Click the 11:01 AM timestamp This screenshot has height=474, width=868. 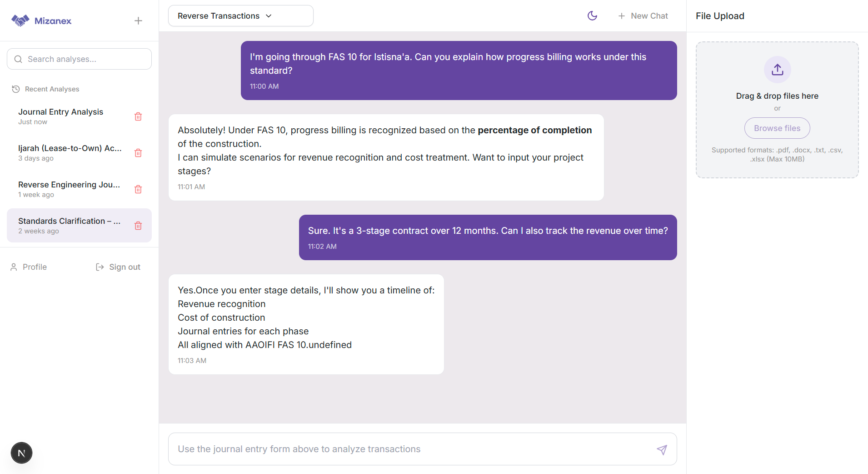(x=191, y=187)
